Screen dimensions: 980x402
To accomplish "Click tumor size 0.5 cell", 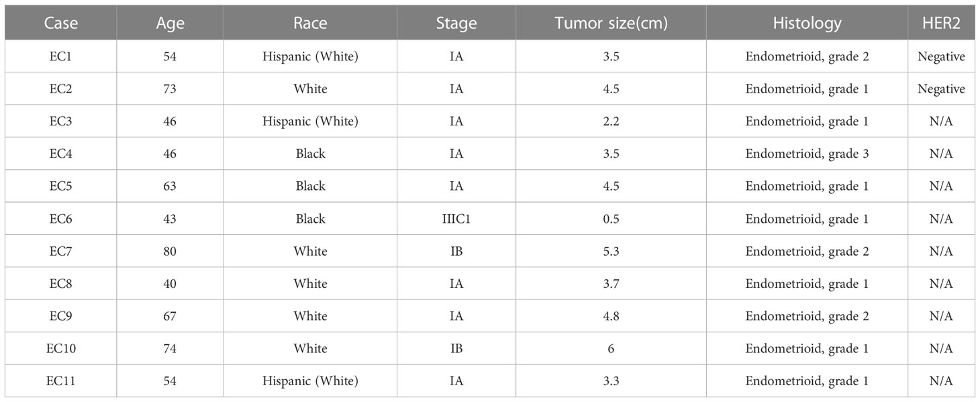I will pyautogui.click(x=611, y=219).
